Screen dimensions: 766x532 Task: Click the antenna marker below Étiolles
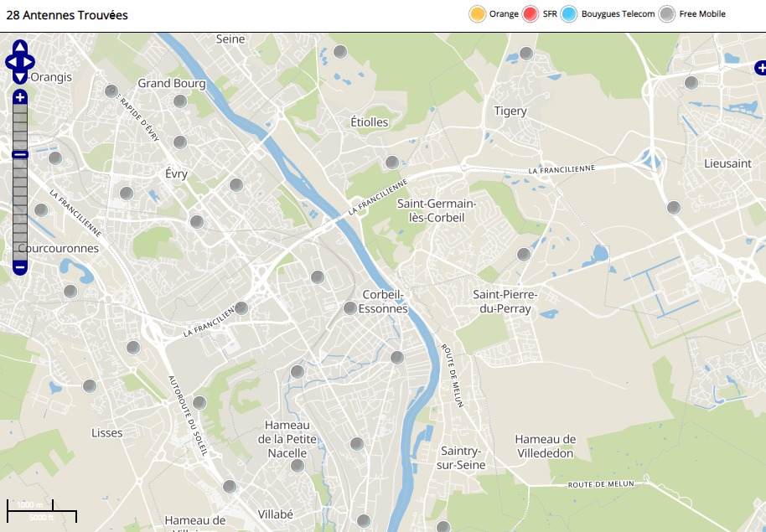coord(391,163)
